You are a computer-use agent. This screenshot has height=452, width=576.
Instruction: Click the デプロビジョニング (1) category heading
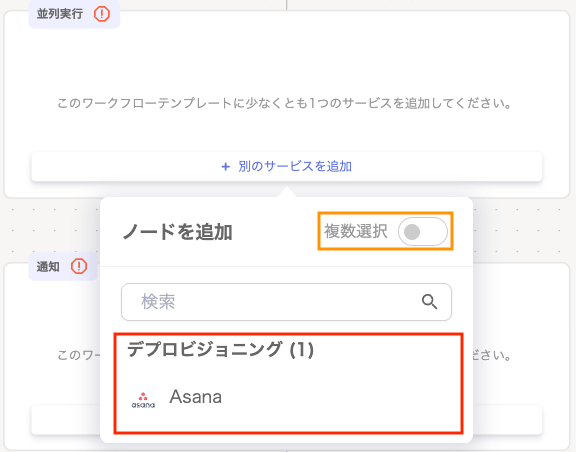[x=220, y=349]
